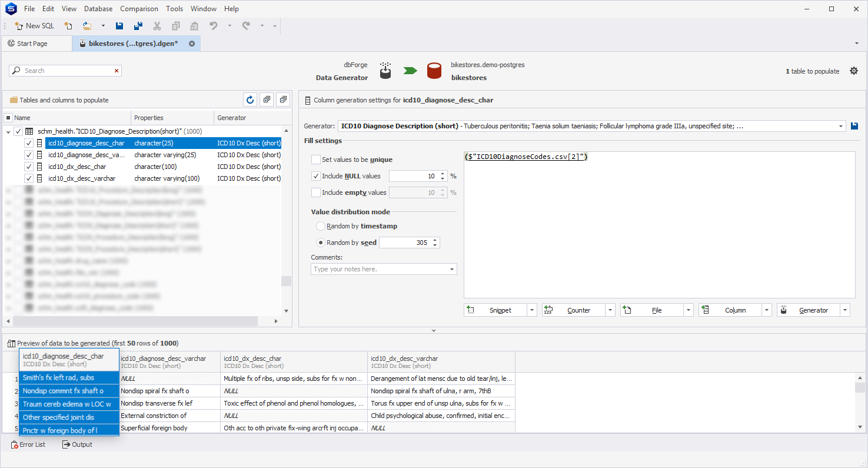
Task: Click the Generator insert button
Action: [x=809, y=310]
